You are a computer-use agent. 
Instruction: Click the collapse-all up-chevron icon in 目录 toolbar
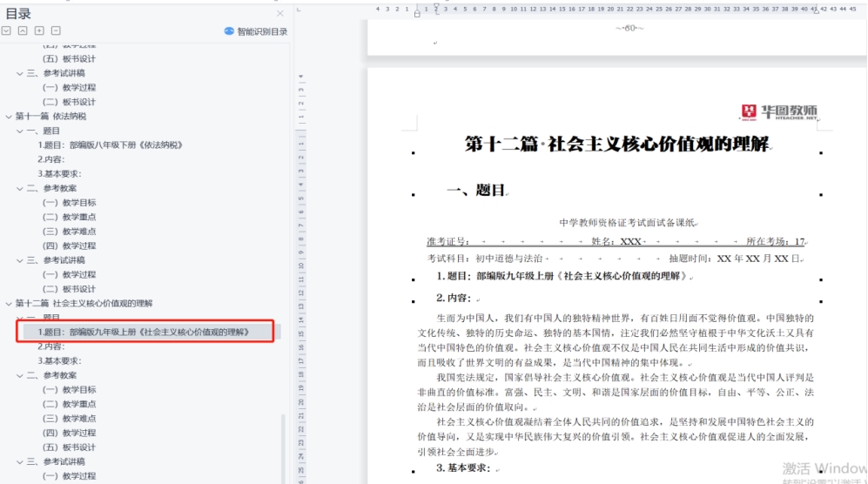tap(24, 30)
